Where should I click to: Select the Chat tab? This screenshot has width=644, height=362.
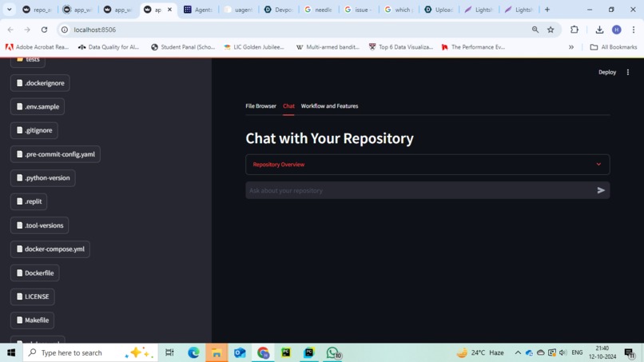[x=288, y=106]
